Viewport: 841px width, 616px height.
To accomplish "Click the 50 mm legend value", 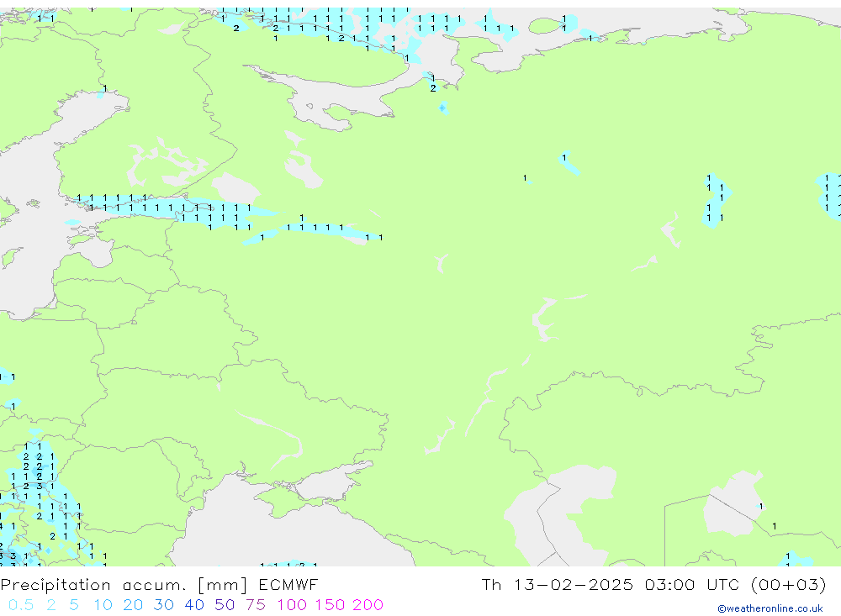I will 225,605.
